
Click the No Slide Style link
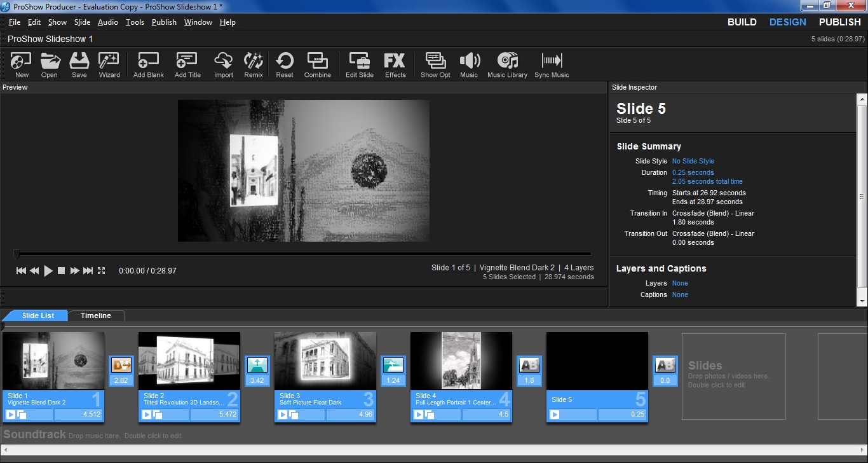(693, 162)
